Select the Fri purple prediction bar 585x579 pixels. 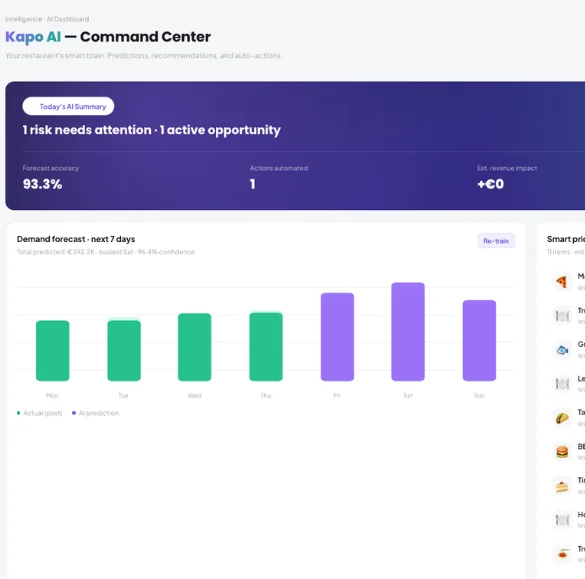coord(337,337)
